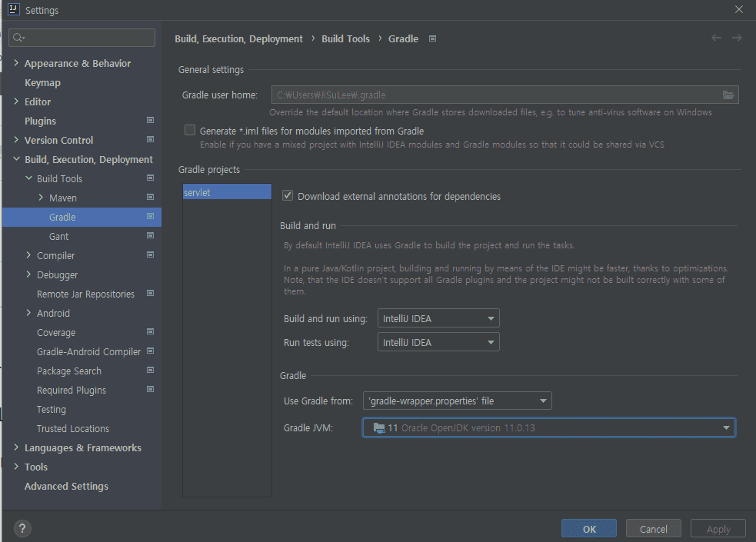Open the Run tests using dropdown

coord(438,342)
